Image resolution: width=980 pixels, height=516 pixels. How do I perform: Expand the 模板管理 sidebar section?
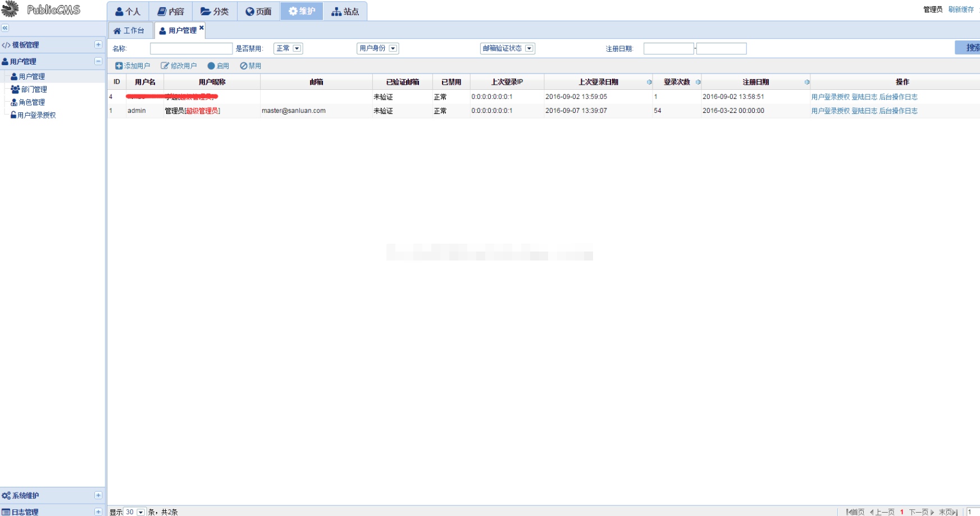point(98,44)
